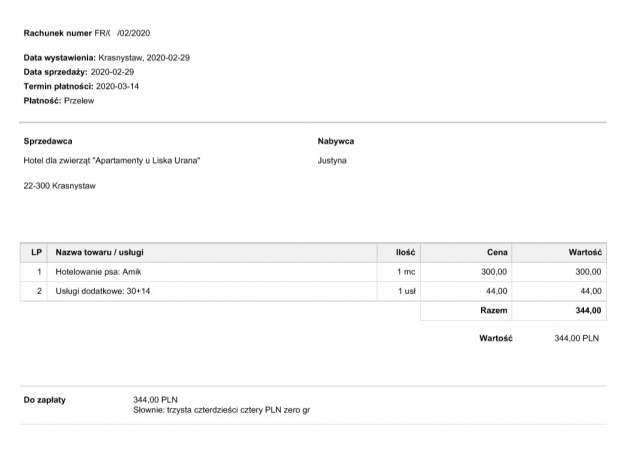Click the LP column header
The width and height of the screenshot is (620, 454).
[x=34, y=252]
